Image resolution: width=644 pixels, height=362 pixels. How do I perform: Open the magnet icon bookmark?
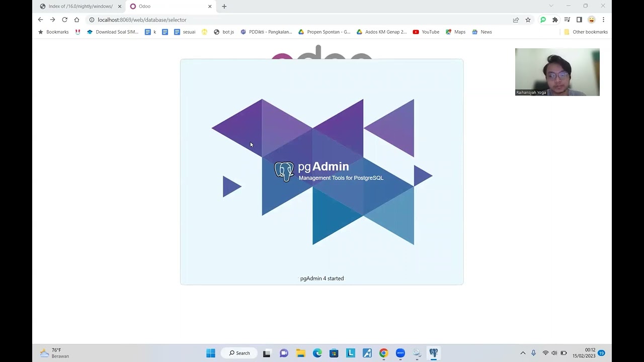pyautogui.click(x=78, y=32)
